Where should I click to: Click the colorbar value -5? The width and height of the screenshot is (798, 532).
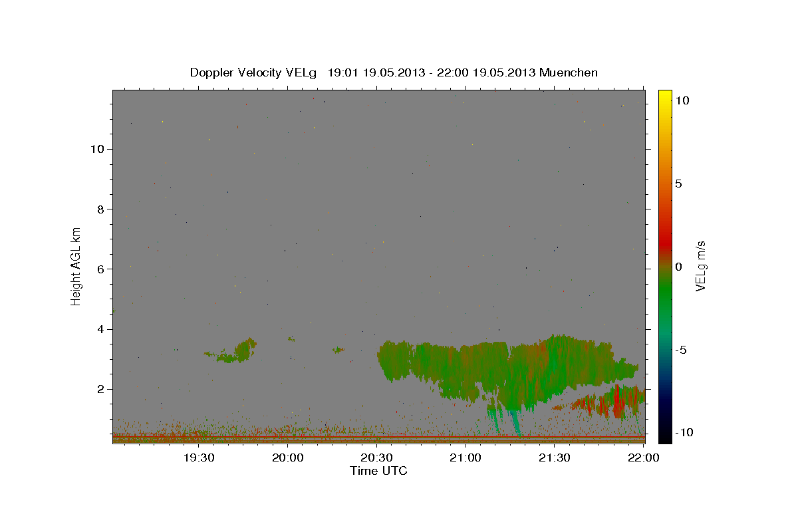[680, 350]
